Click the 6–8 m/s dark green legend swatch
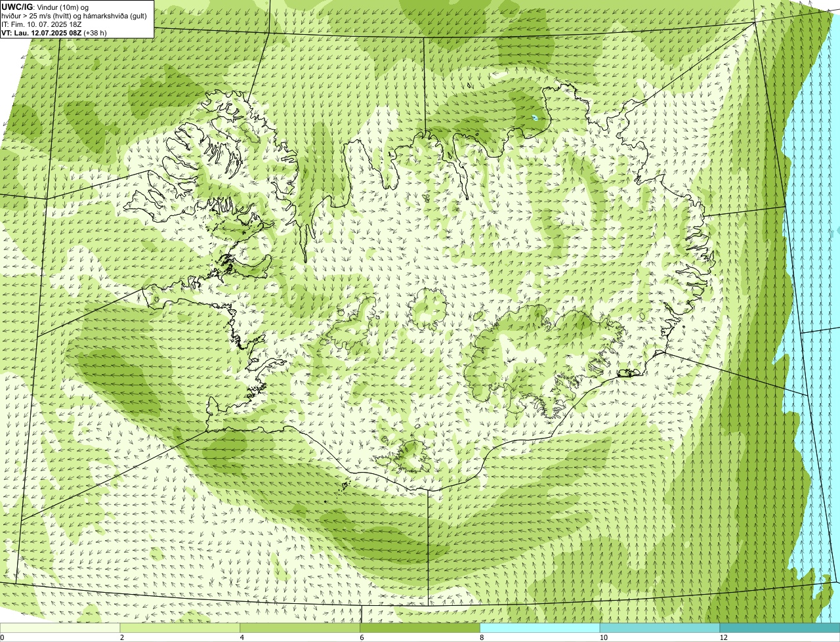840x642 pixels. point(420,628)
